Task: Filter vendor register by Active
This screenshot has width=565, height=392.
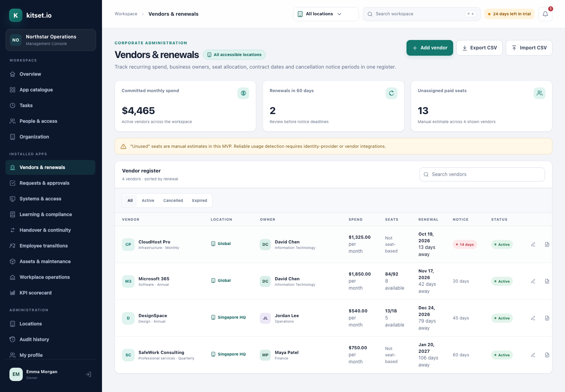Action: 148,200
